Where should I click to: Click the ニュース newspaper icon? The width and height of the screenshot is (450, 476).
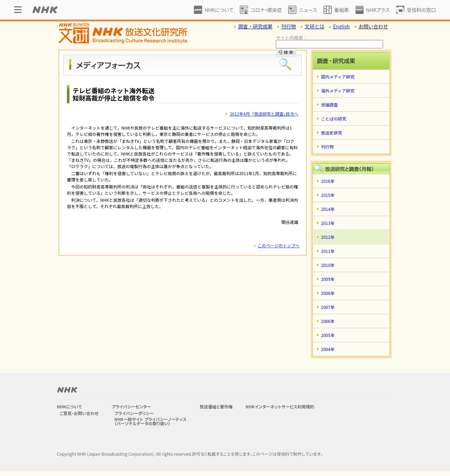click(292, 10)
